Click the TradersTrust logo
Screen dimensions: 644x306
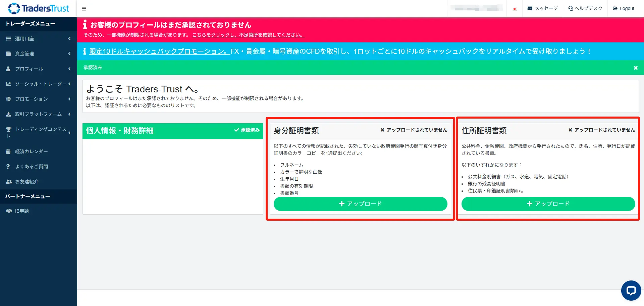39,8
